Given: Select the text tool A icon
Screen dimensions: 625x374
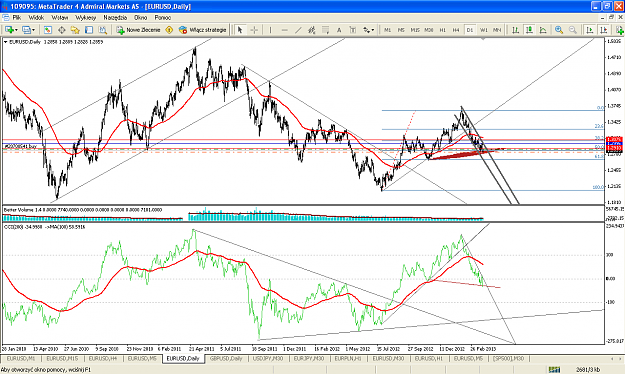Looking at the screenshot, I should 339,30.
